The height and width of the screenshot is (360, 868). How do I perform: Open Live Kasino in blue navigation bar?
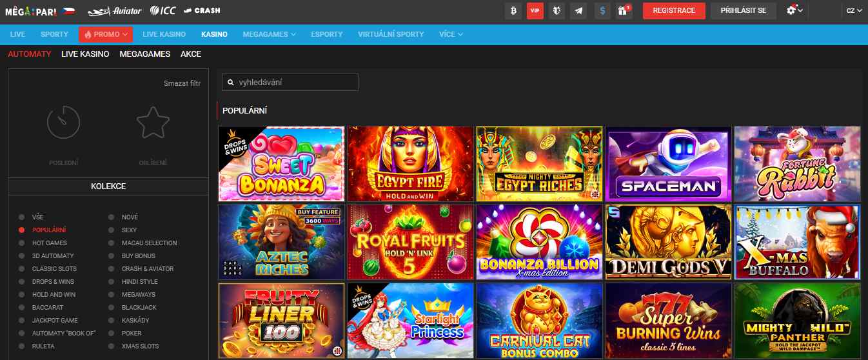click(x=164, y=34)
